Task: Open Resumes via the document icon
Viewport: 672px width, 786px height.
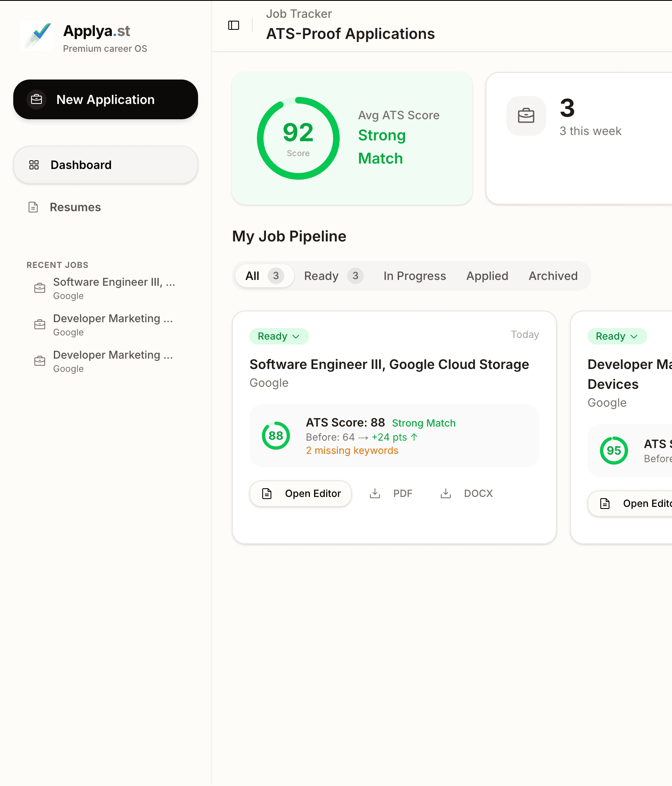Action: (x=34, y=207)
